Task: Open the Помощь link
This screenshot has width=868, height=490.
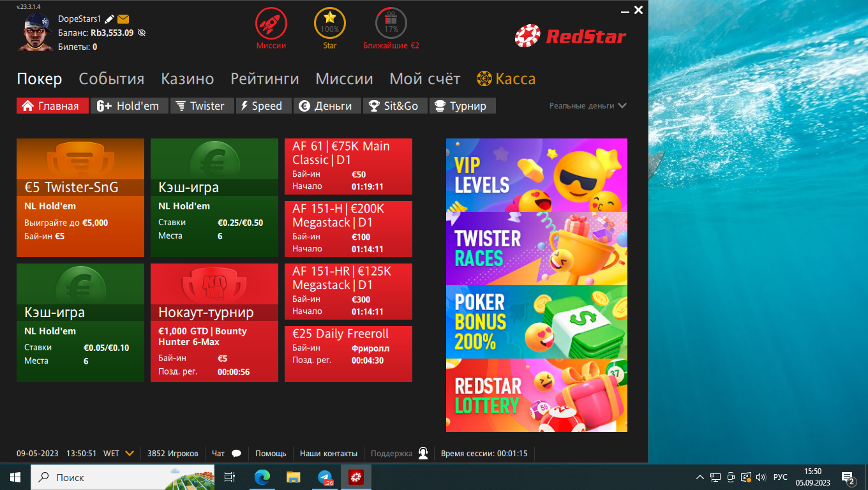Action: (x=271, y=454)
